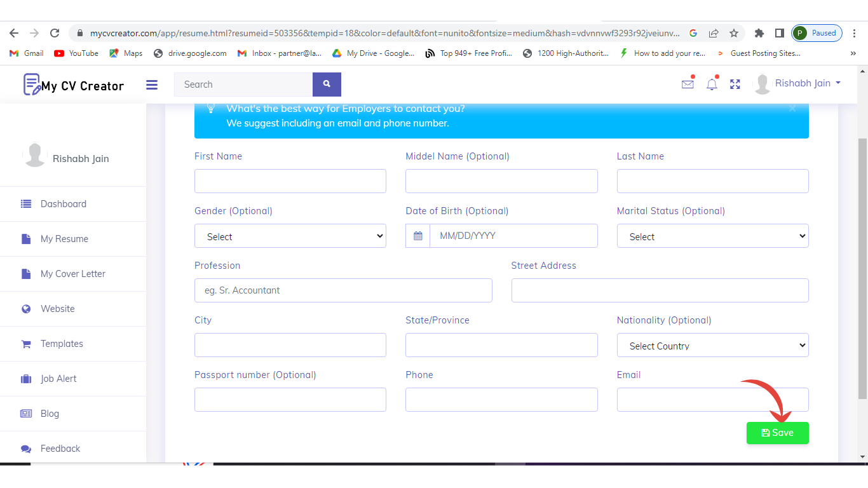
Task: Close the blue contact tip banner
Action: (x=792, y=109)
